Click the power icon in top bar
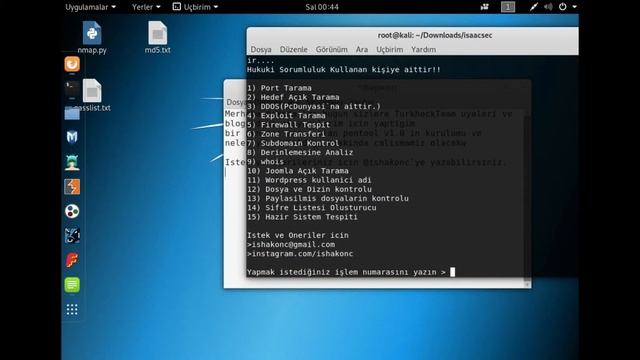 tap(562, 7)
